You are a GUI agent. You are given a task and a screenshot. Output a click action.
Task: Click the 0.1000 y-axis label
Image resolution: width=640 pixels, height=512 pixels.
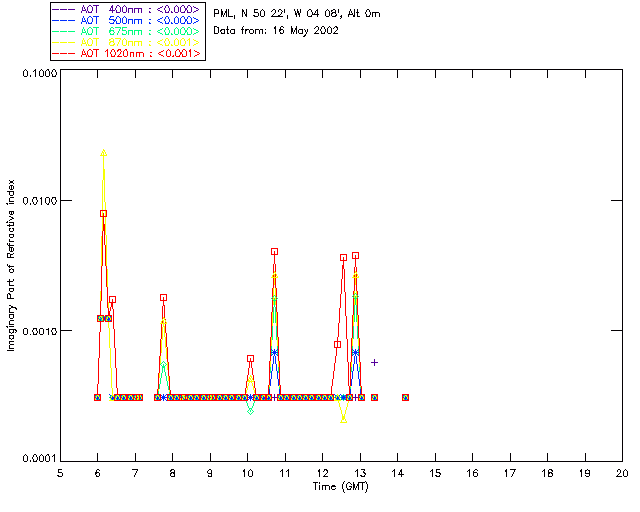[40, 73]
